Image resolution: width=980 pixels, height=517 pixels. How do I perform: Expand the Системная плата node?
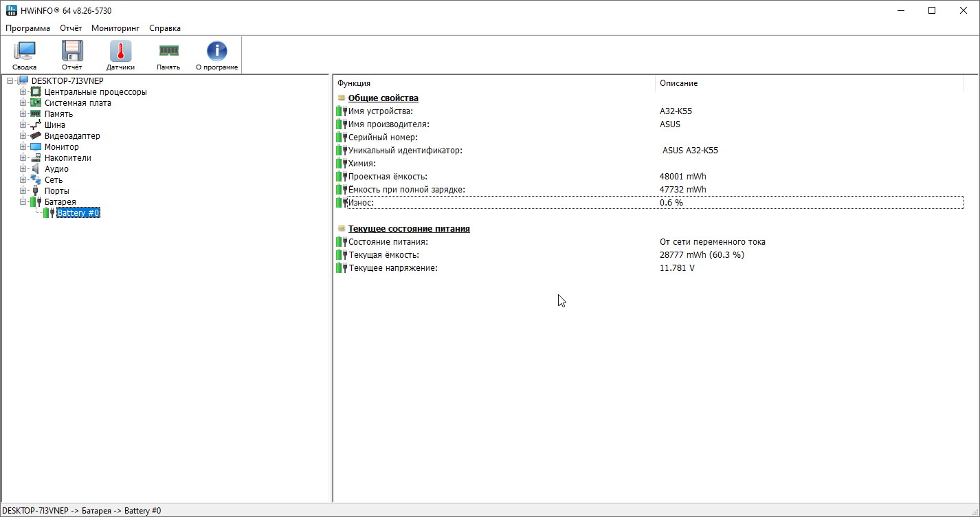[x=23, y=103]
